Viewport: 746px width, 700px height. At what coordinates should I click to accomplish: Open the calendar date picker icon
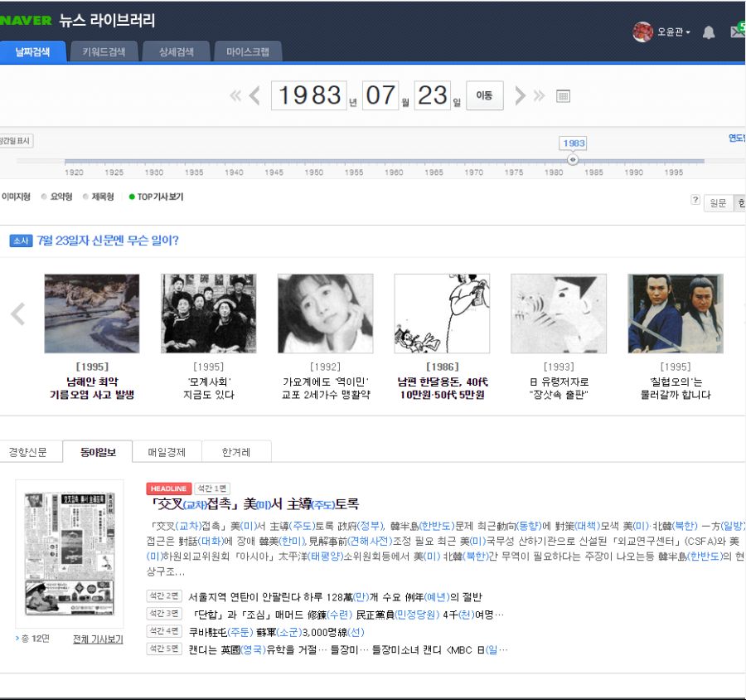tap(563, 96)
